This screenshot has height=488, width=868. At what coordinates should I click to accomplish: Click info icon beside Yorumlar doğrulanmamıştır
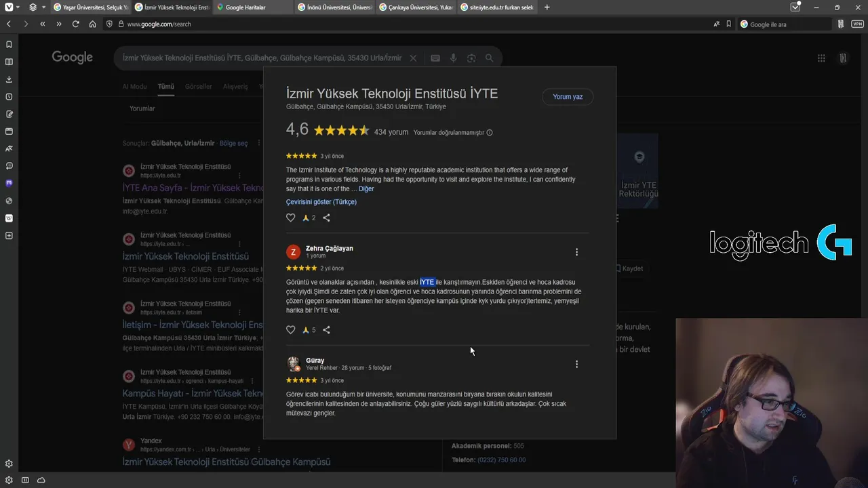coord(490,133)
